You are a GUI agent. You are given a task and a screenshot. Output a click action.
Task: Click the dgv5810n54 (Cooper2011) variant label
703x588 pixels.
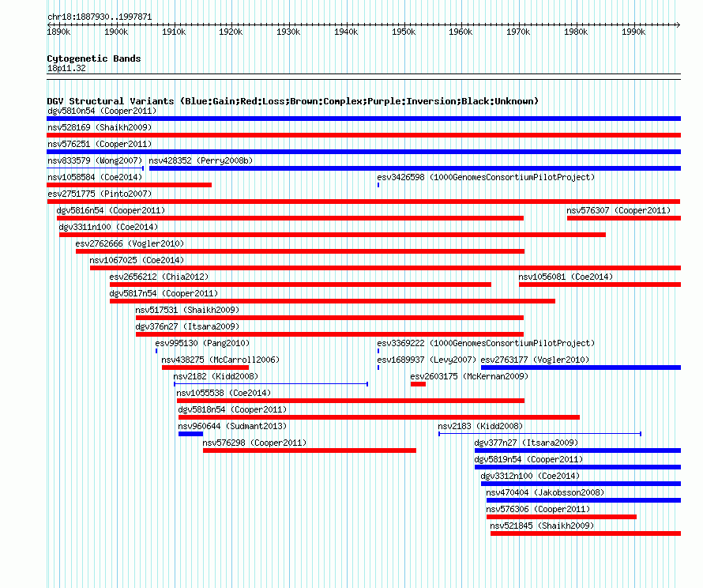pyautogui.click(x=102, y=111)
